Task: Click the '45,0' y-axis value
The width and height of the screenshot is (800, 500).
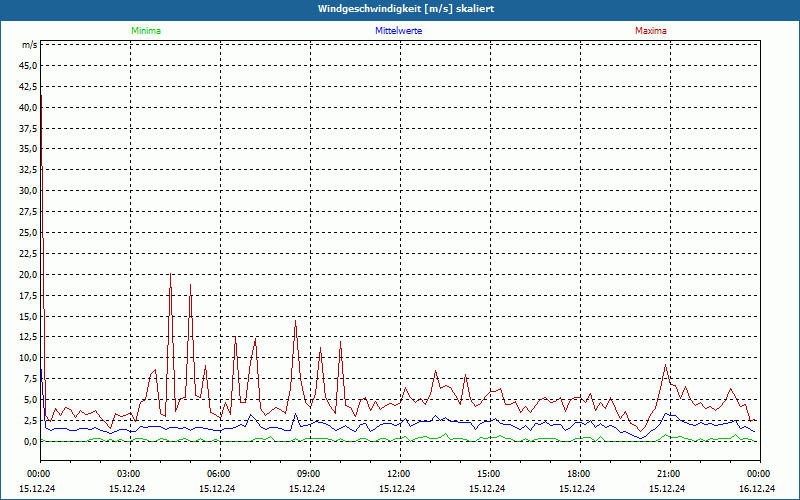Action: (x=28, y=65)
